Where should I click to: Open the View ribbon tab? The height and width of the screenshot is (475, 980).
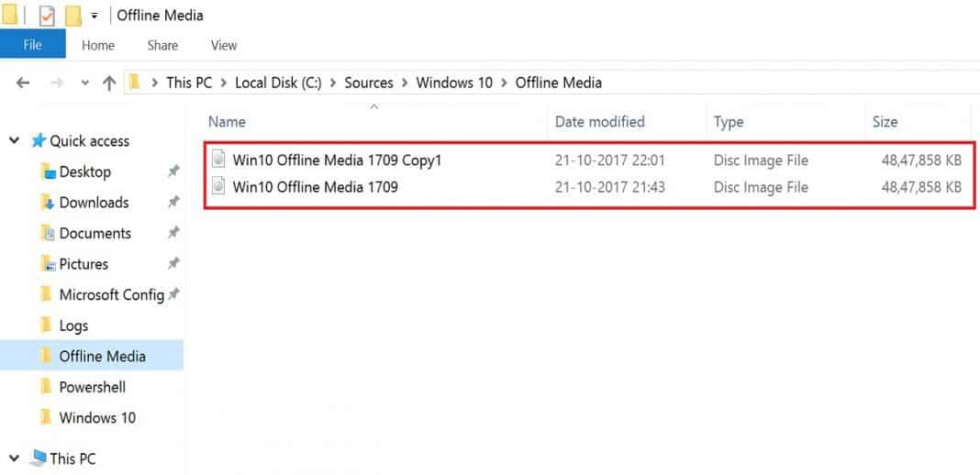[x=224, y=46]
